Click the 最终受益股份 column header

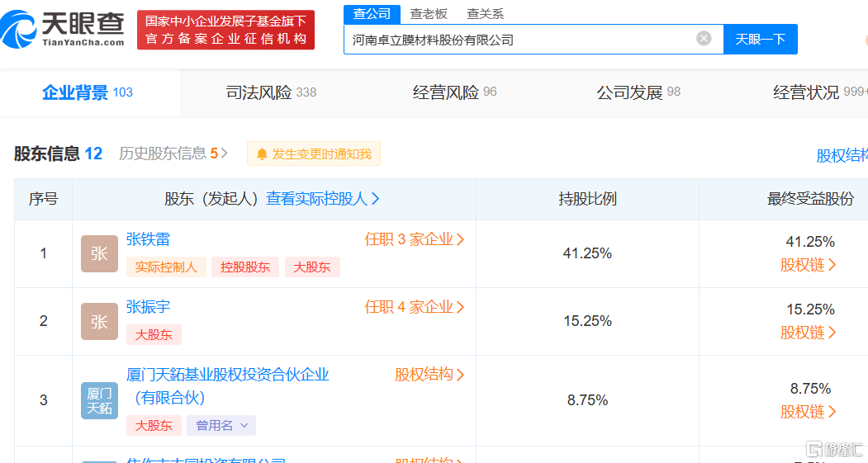pos(810,199)
